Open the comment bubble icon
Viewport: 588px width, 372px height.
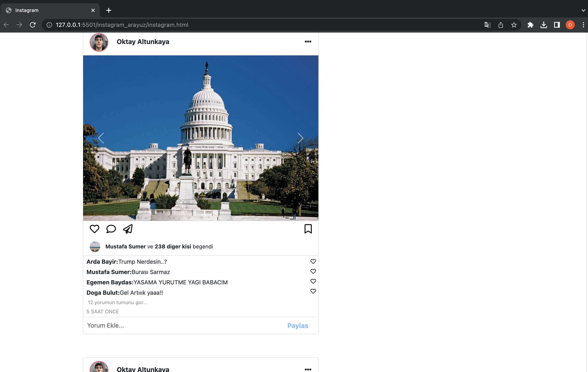(x=111, y=229)
